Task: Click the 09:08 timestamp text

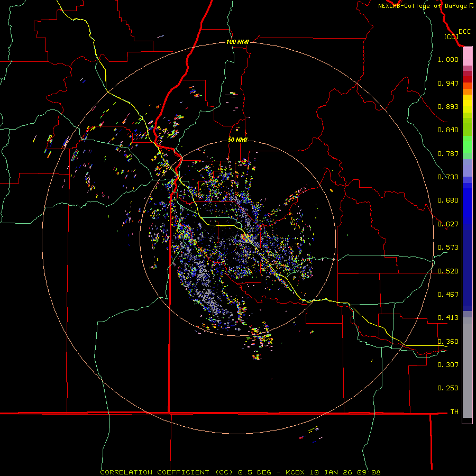Action: (369, 472)
